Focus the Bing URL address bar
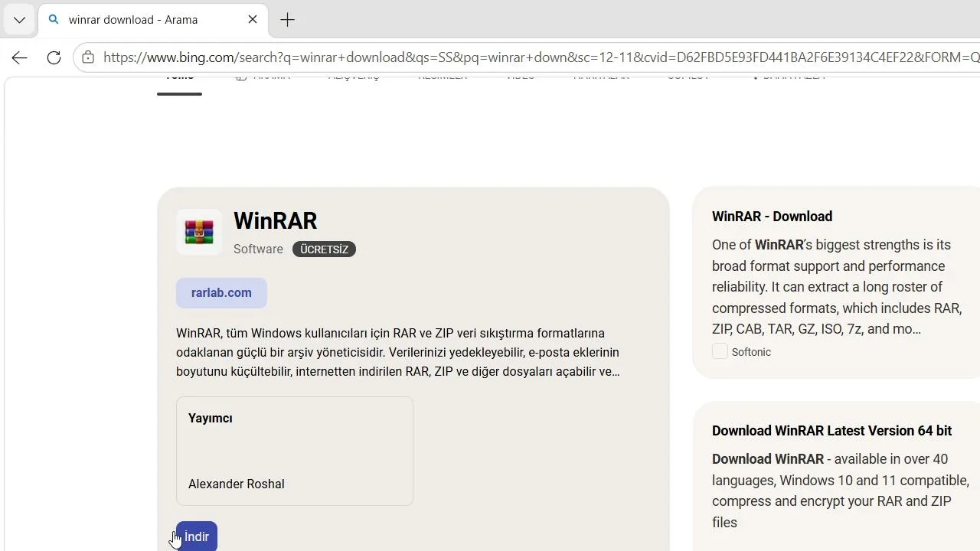Image resolution: width=980 pixels, height=551 pixels. click(x=540, y=57)
